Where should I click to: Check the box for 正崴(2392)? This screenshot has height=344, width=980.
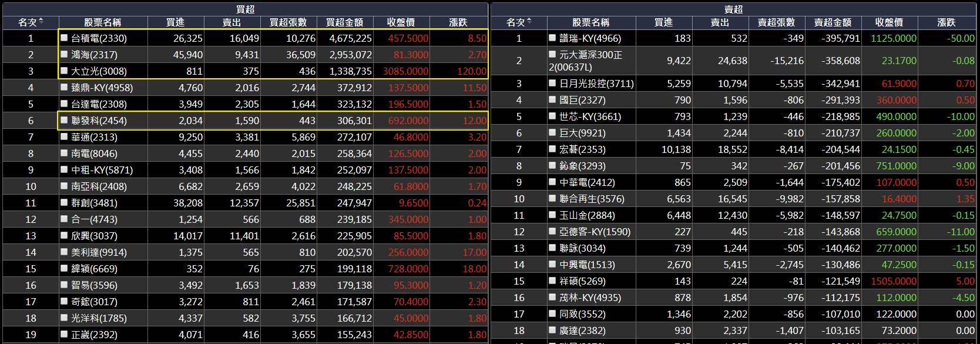click(65, 334)
